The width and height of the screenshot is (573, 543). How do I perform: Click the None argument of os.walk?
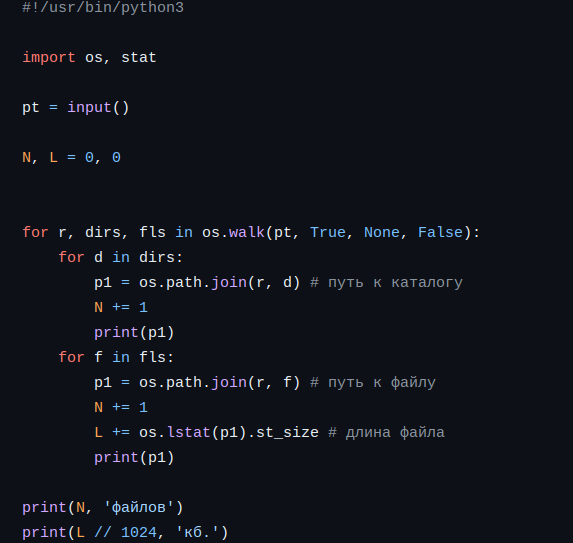click(382, 232)
